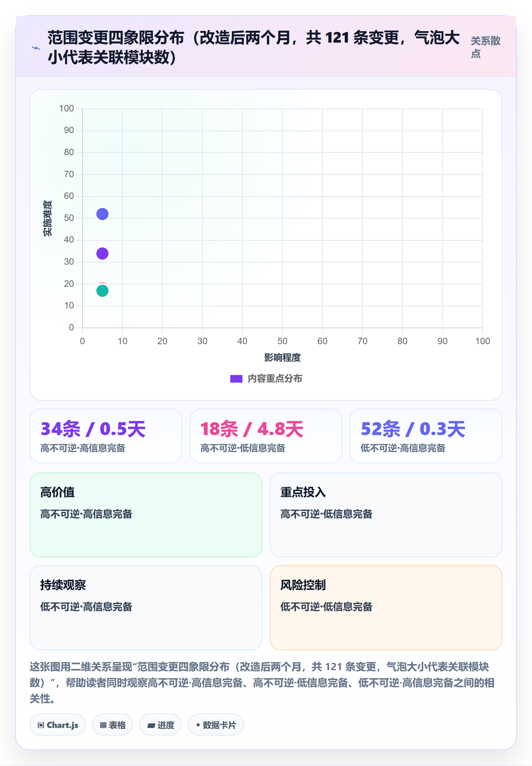This screenshot has height=766, width=532.
Task: Open the 高价值 quadrant card
Action: point(146,515)
